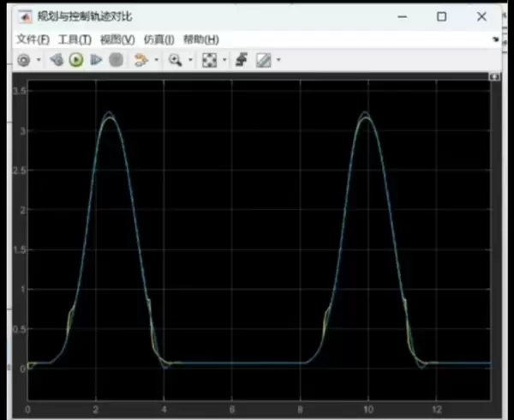Open the Scale Axes dropdown arrow
Screen dimensions: 514x420
pyautogui.click(x=224, y=60)
